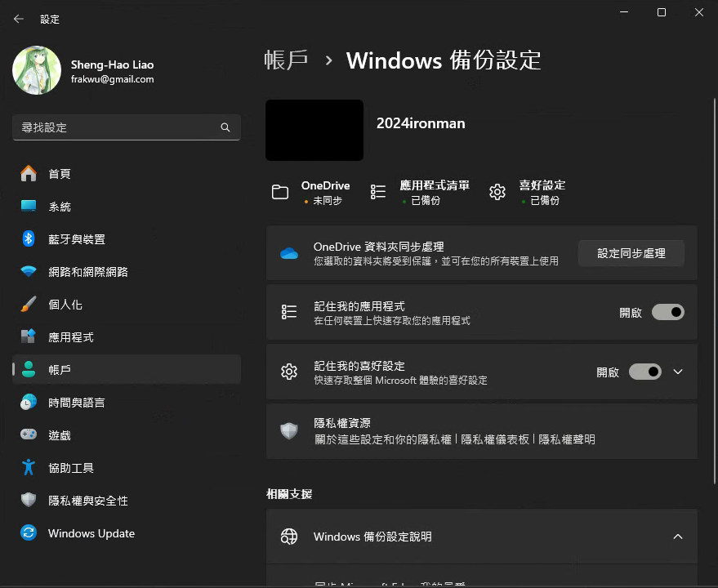Click the black device thumbnail for 2024ironman
The width and height of the screenshot is (718, 588).
tap(314, 130)
